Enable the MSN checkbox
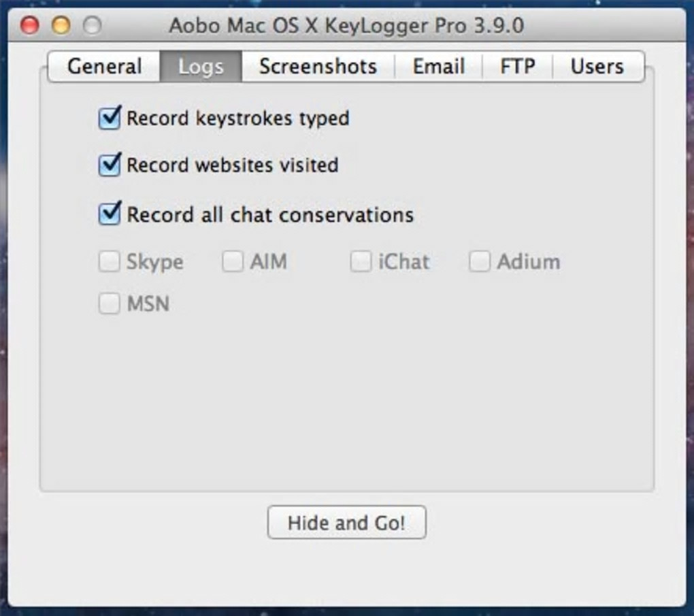The height and width of the screenshot is (616, 694). pos(110,304)
